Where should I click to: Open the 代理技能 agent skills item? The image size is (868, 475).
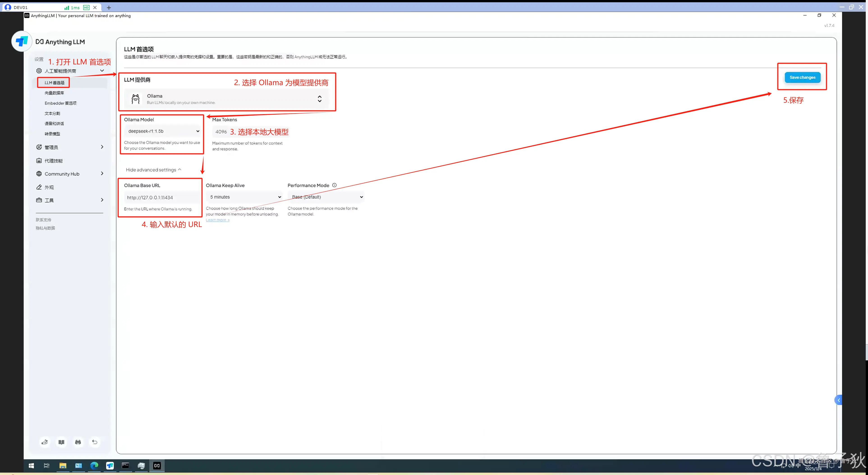click(x=54, y=161)
